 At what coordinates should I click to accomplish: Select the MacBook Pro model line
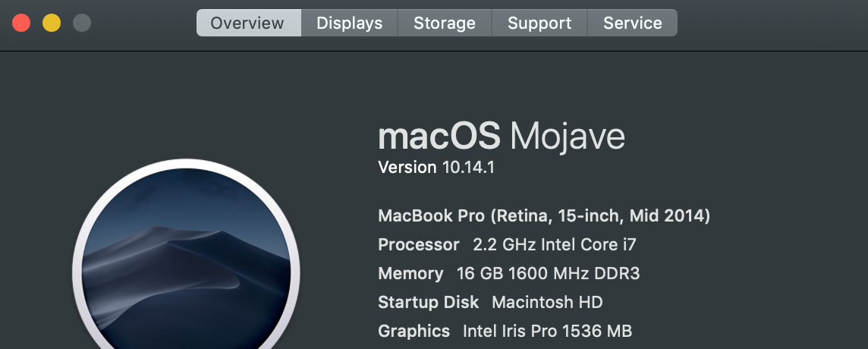coord(544,216)
